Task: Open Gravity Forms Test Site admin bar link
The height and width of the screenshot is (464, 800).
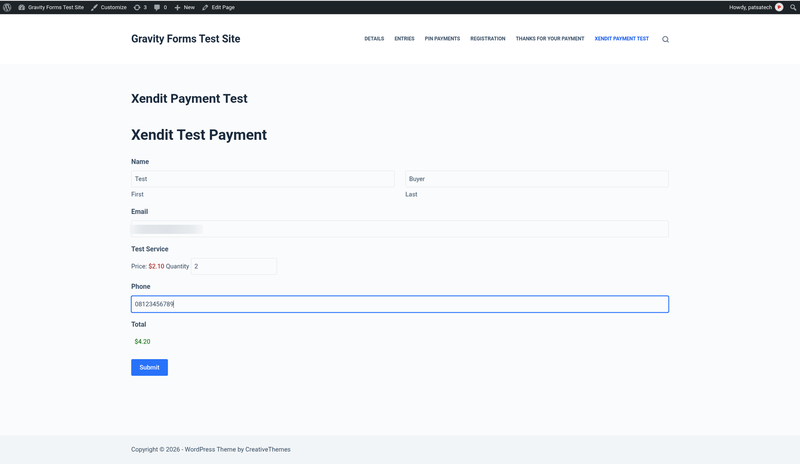Action: (51, 7)
